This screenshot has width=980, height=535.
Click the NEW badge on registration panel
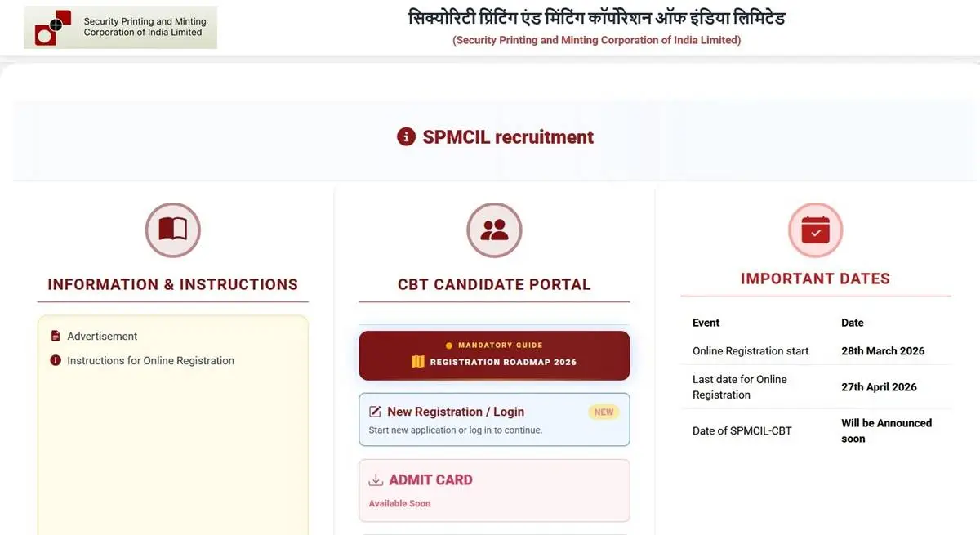pyautogui.click(x=604, y=412)
